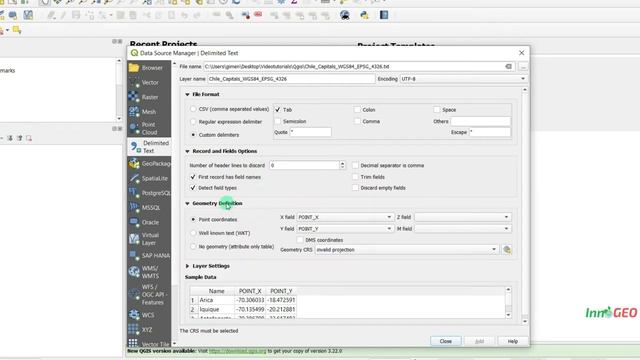
Task: Click the Others delimiter input field
Action: click(x=480, y=121)
